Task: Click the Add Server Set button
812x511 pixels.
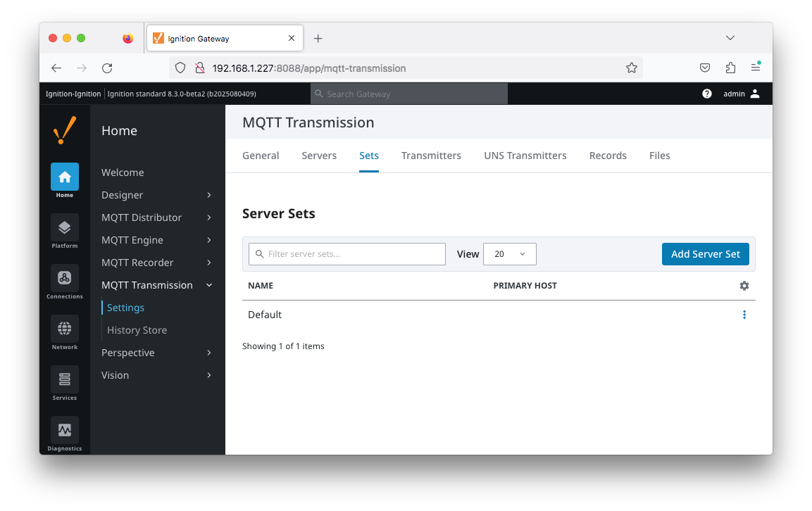Action: click(706, 254)
